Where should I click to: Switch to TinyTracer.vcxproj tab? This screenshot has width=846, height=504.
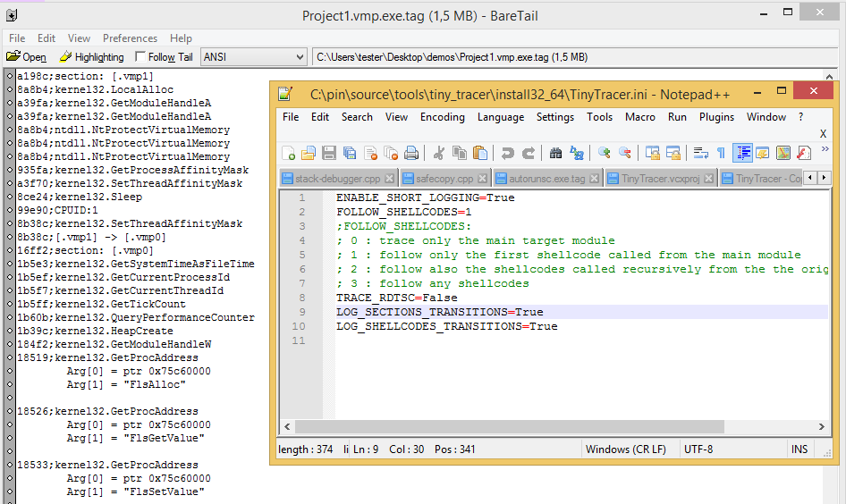660,179
